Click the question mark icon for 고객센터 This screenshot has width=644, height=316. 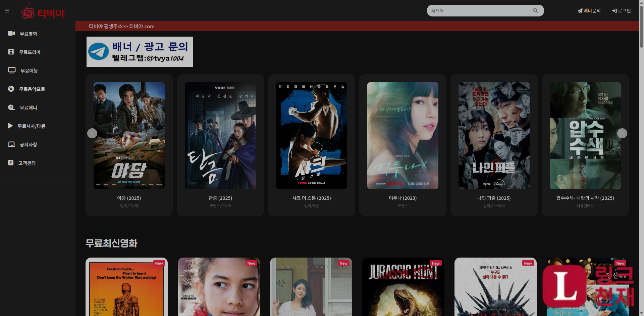tap(11, 163)
